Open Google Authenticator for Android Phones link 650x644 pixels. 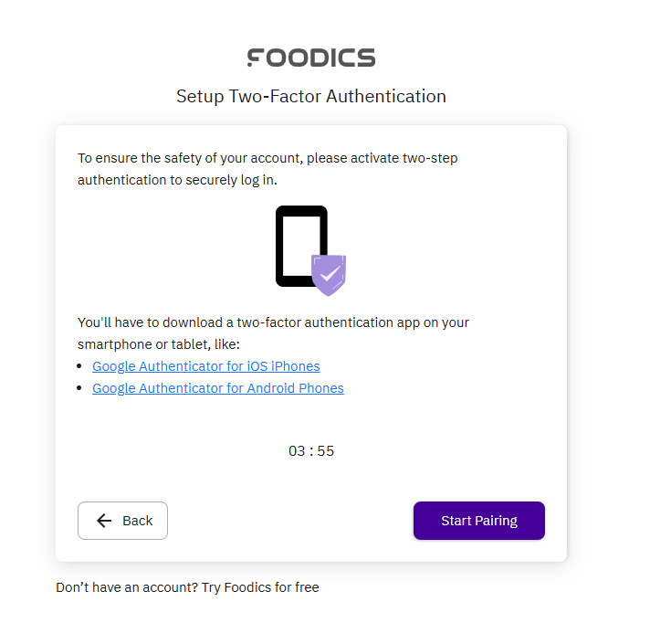tap(218, 388)
